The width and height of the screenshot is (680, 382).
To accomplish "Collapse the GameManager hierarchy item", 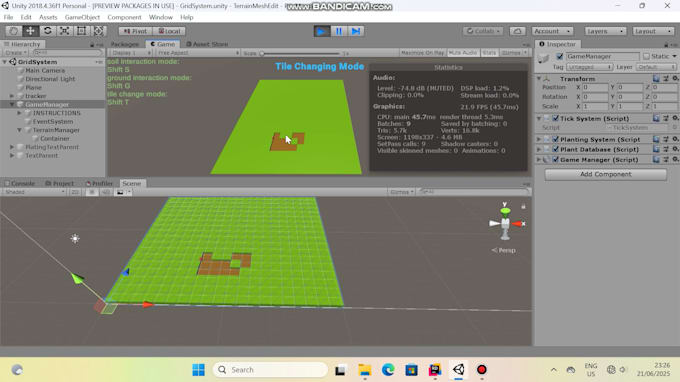I will [12, 104].
